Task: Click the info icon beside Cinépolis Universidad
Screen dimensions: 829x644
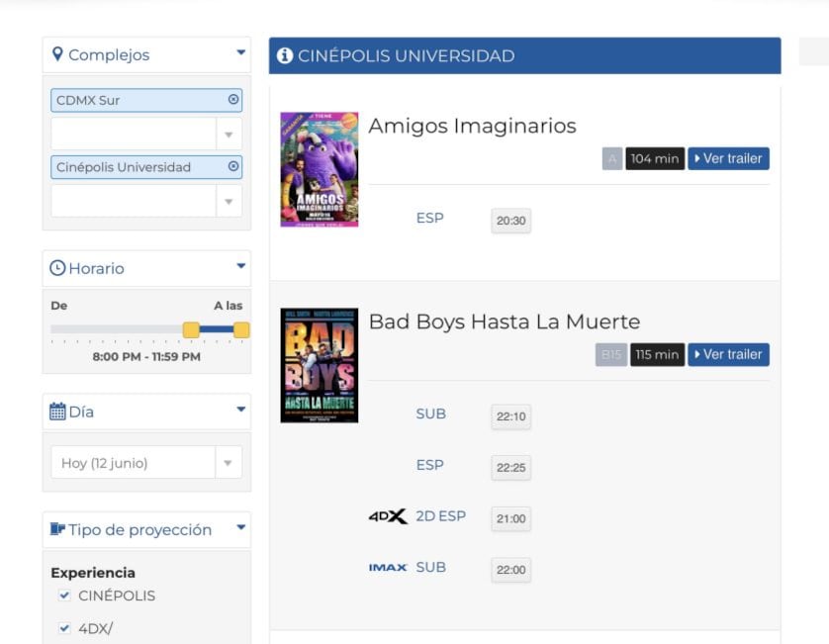Action: [x=285, y=55]
